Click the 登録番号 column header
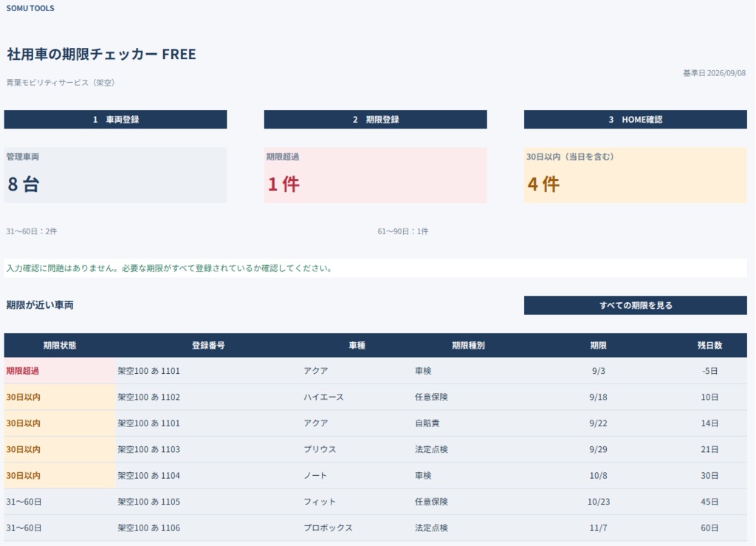 pos(208,345)
